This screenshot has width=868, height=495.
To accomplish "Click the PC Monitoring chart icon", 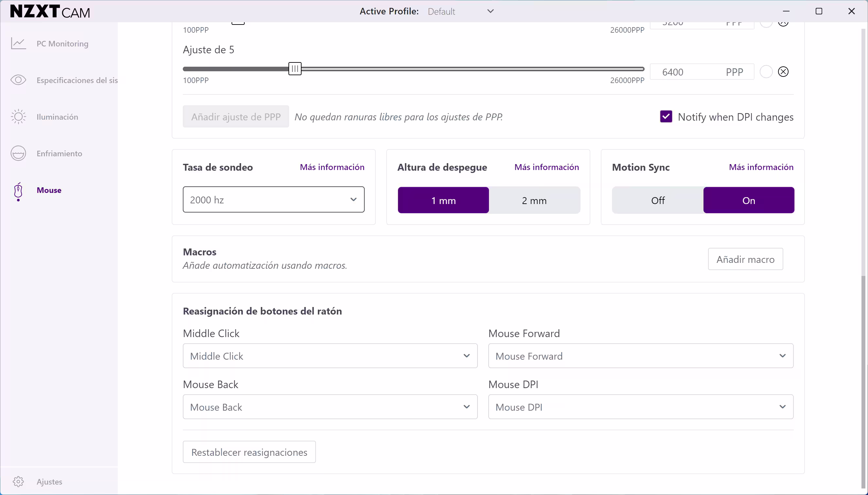I will tap(18, 43).
